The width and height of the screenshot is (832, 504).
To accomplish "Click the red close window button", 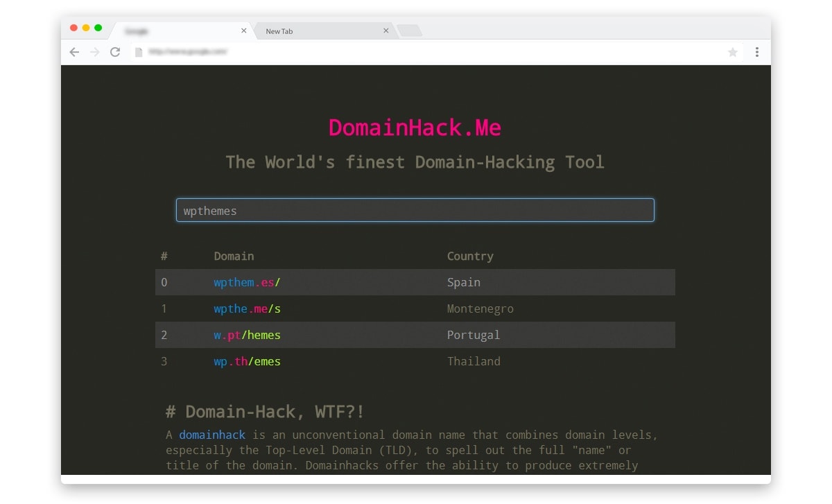I will 74,28.
